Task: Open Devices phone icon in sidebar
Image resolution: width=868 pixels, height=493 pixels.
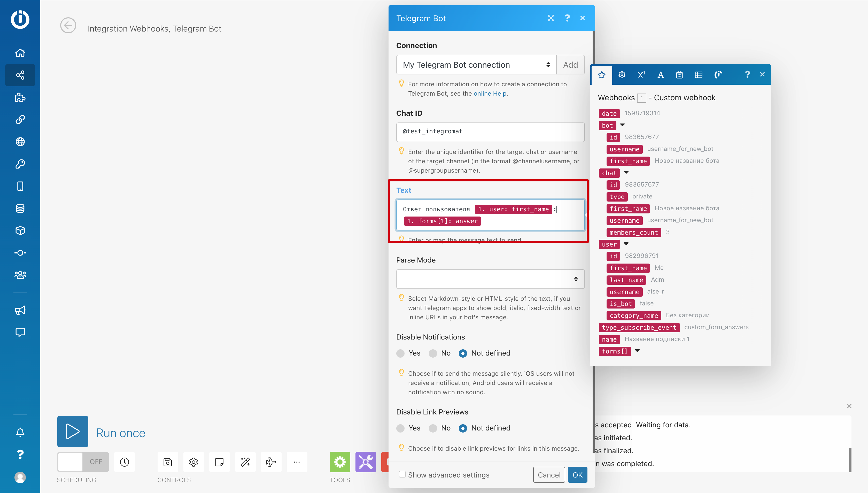Action: pos(20,186)
